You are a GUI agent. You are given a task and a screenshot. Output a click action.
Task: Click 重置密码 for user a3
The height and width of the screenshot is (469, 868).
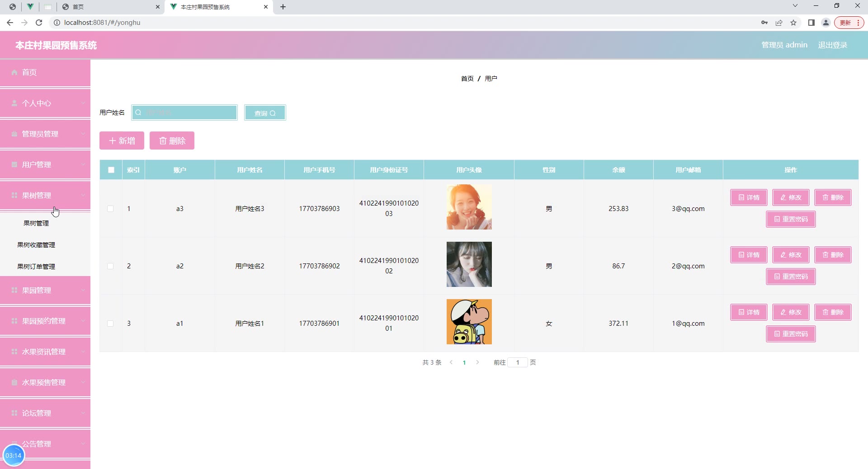coord(791,219)
